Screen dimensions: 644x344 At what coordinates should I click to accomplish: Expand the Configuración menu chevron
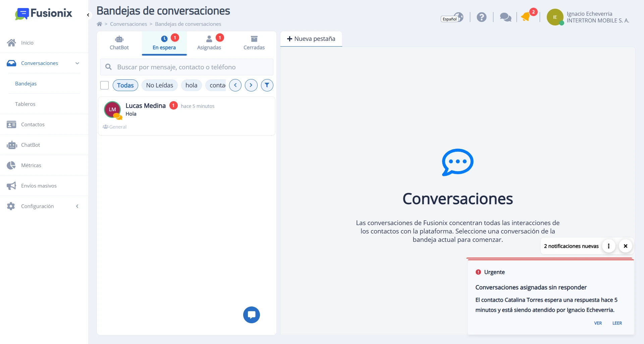pos(77,206)
